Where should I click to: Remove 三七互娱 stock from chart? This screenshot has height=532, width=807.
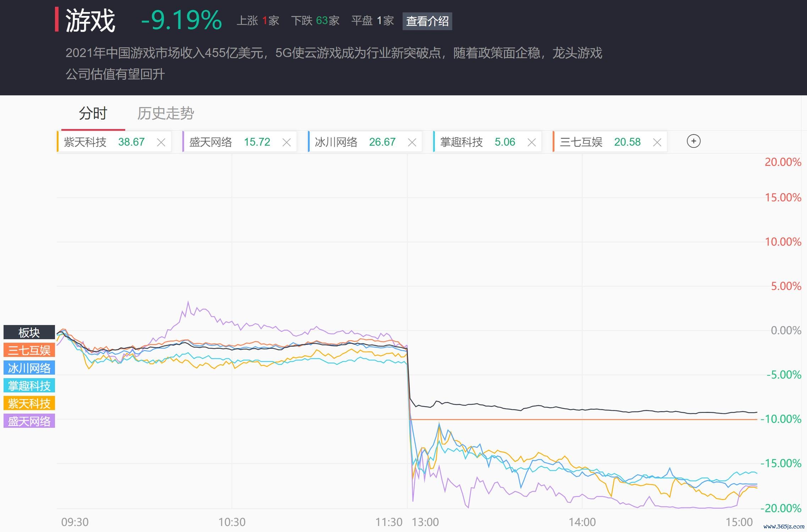(x=657, y=142)
